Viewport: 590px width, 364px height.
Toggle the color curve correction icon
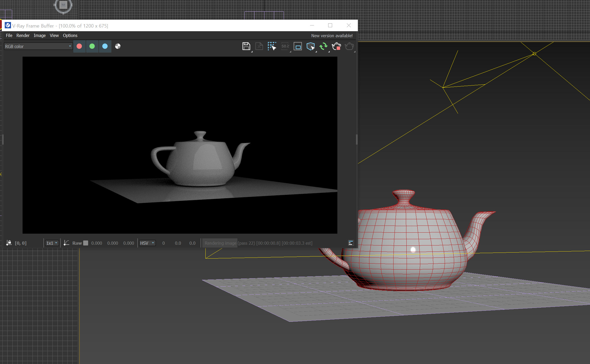(66, 243)
